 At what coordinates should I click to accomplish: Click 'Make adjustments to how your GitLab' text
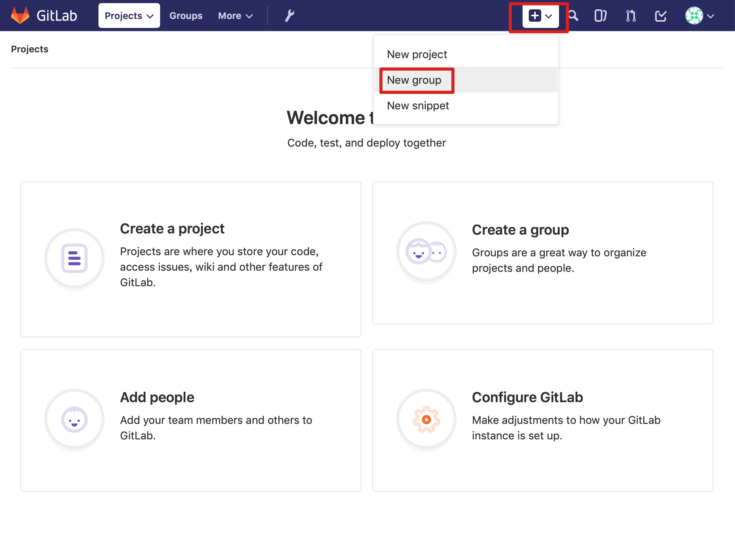click(x=566, y=428)
